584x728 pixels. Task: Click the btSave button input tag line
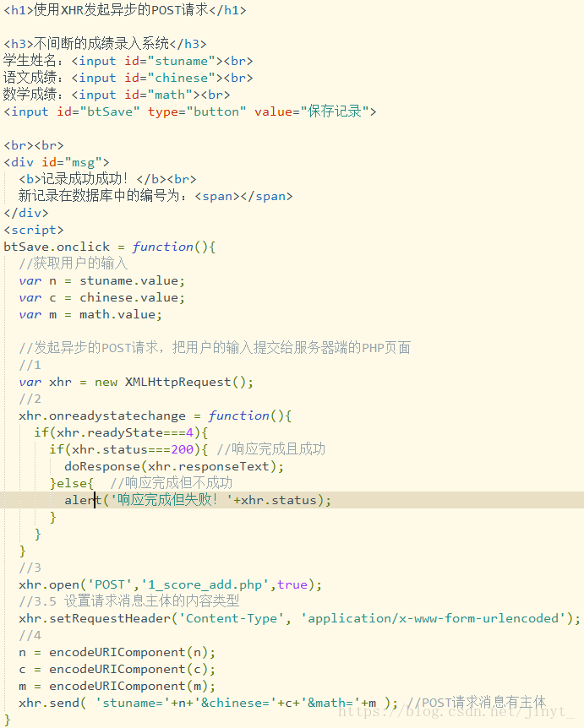pyautogui.click(x=190, y=111)
